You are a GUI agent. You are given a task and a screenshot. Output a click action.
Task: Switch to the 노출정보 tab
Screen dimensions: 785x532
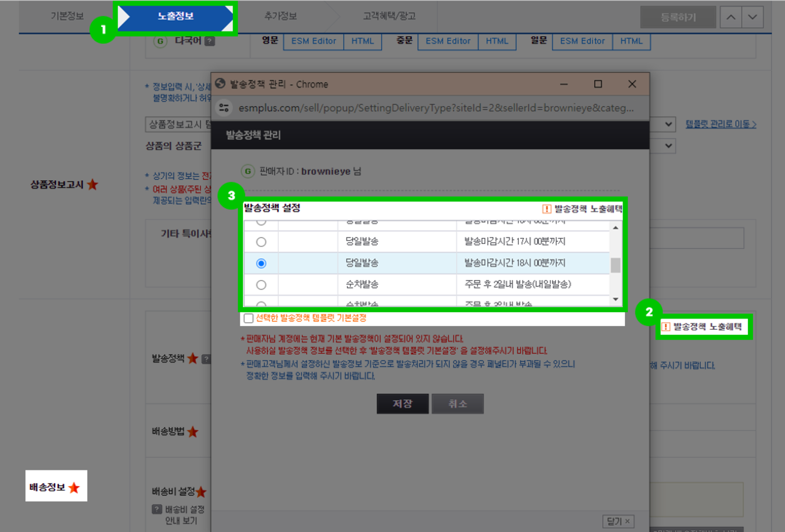click(176, 16)
